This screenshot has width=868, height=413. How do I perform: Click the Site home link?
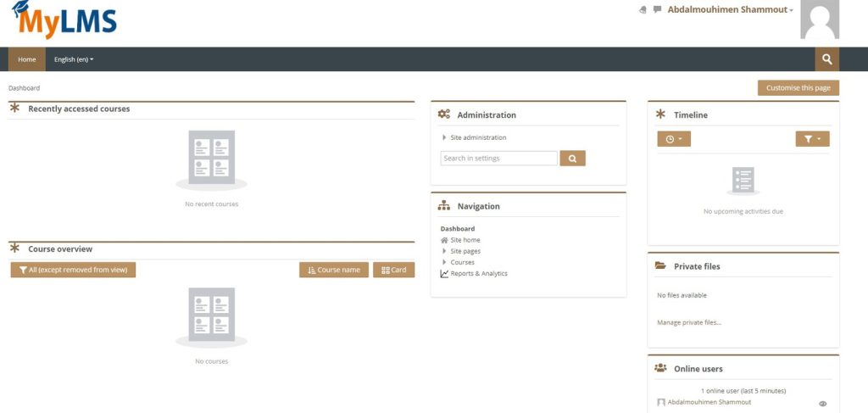point(465,240)
